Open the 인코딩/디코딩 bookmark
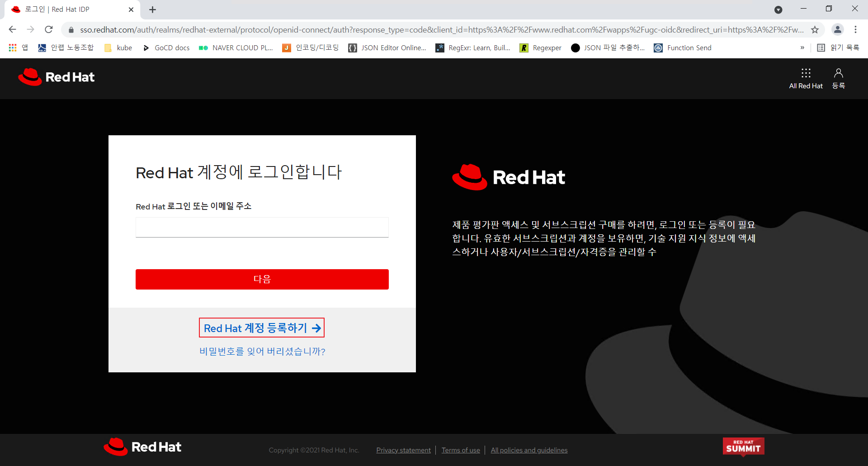Screen dimensions: 868x466 pos(311,48)
